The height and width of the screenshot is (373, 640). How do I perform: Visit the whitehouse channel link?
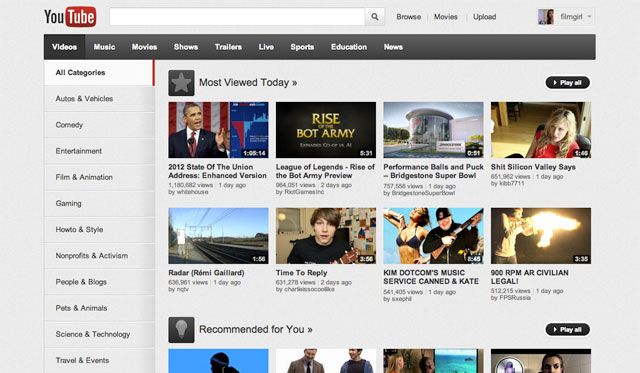(x=192, y=192)
